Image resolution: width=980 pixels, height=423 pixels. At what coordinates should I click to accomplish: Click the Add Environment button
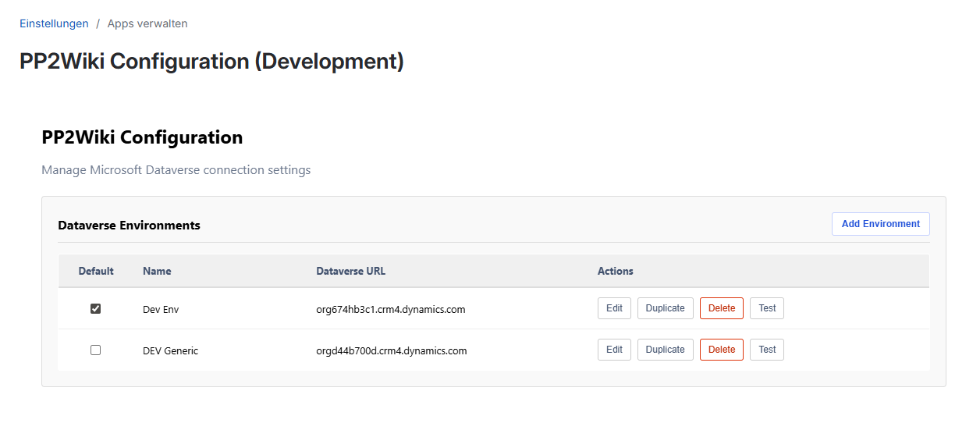tap(880, 224)
